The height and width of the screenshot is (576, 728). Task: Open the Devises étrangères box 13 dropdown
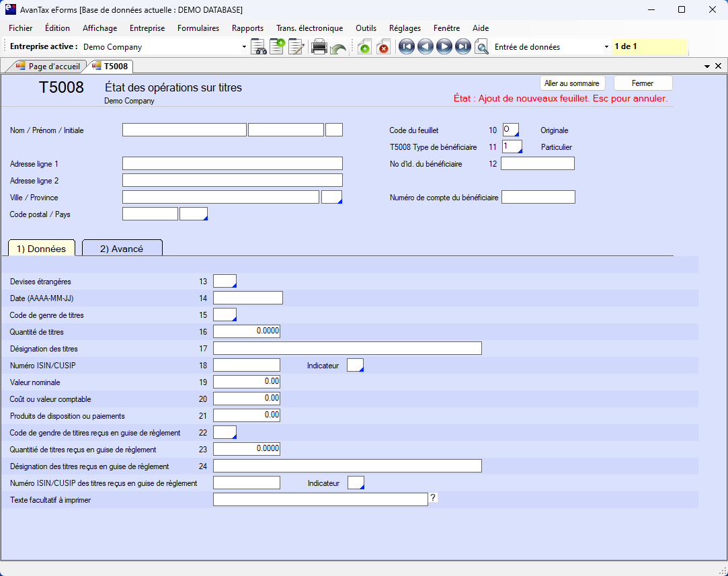[x=225, y=281]
